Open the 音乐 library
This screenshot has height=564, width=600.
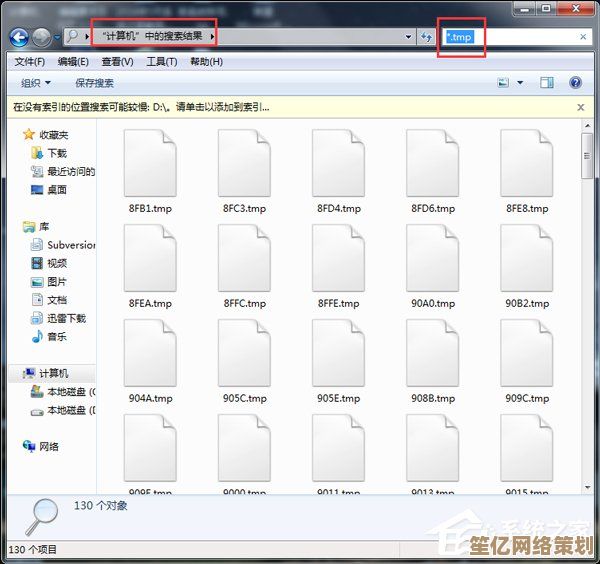coord(56,336)
